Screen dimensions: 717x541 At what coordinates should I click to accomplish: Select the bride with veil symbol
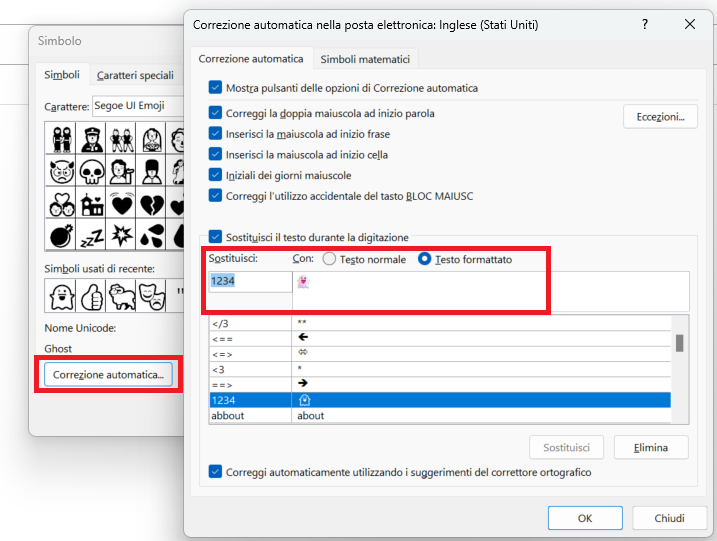151,138
